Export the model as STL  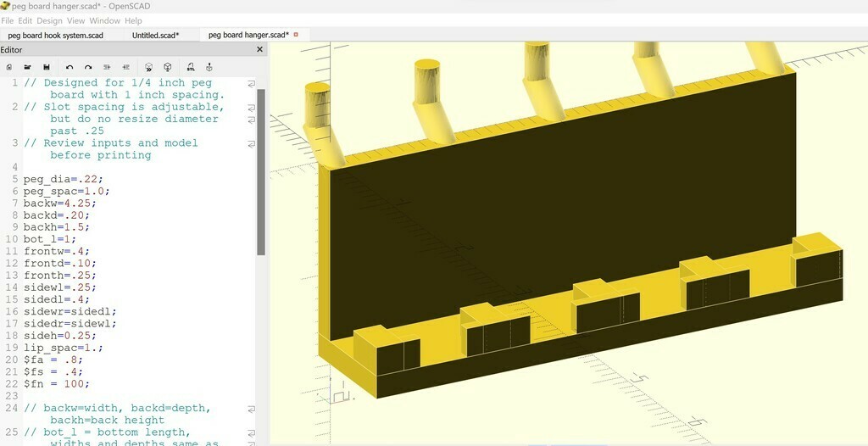click(190, 67)
